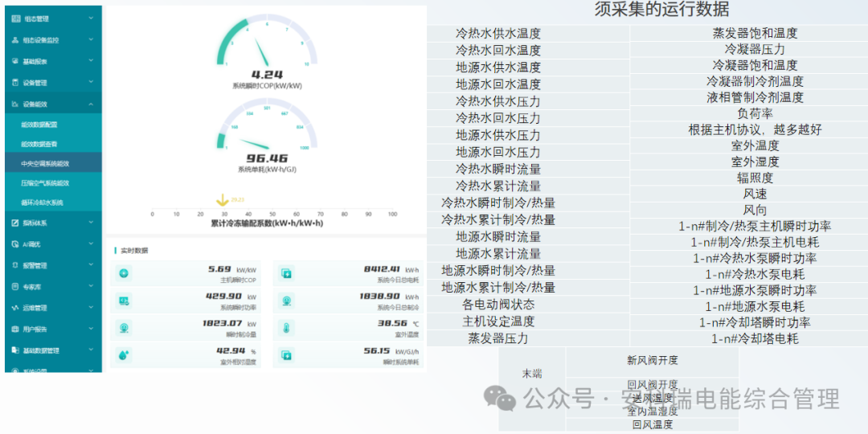The height and width of the screenshot is (434, 868).
Task: Expand the 设备管理 menu chevron
Action: [x=91, y=82]
